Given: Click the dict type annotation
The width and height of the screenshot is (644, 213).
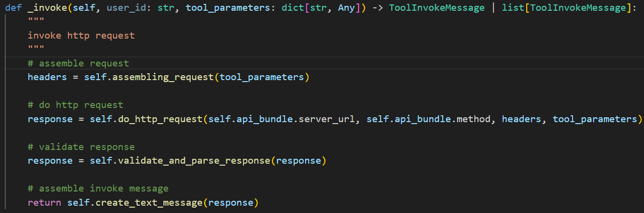Looking at the screenshot, I should tap(293, 8).
